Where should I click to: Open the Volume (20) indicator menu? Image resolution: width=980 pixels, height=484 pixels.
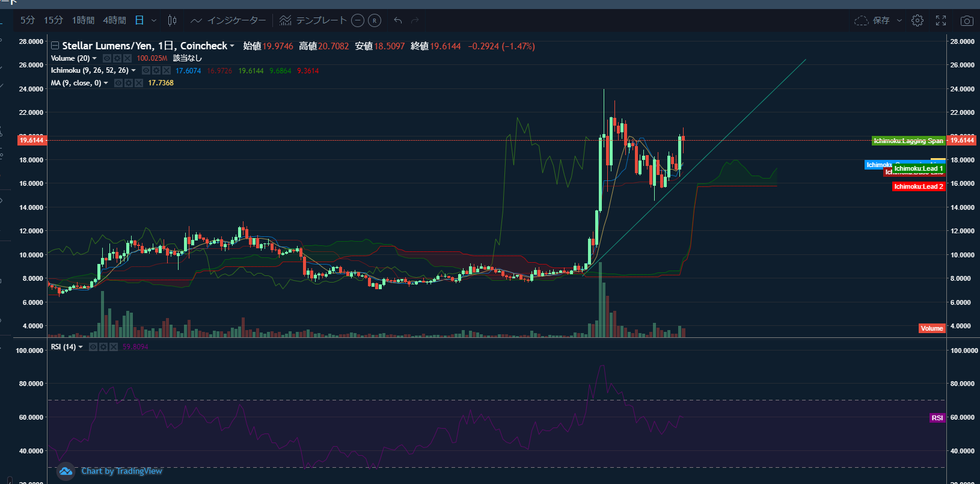click(94, 58)
